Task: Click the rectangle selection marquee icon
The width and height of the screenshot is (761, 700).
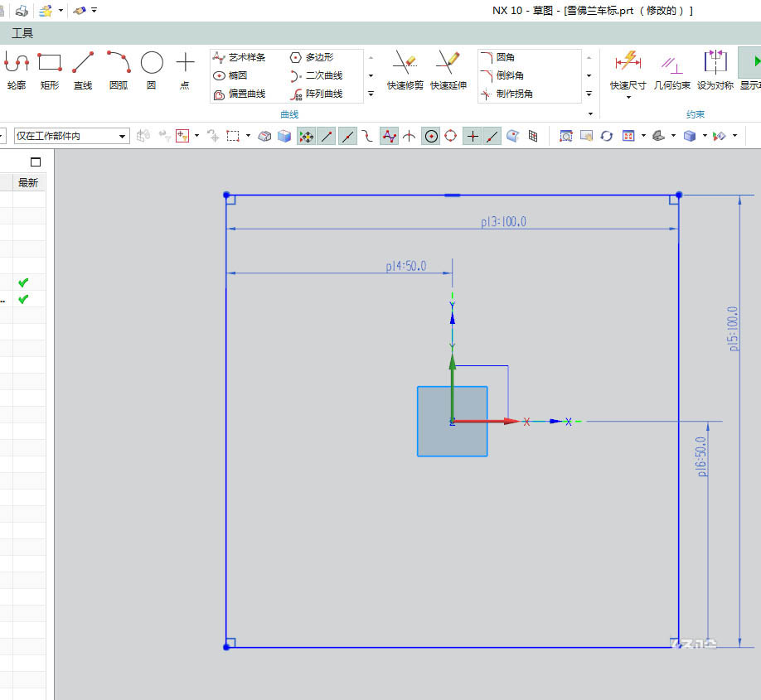Action: (233, 136)
